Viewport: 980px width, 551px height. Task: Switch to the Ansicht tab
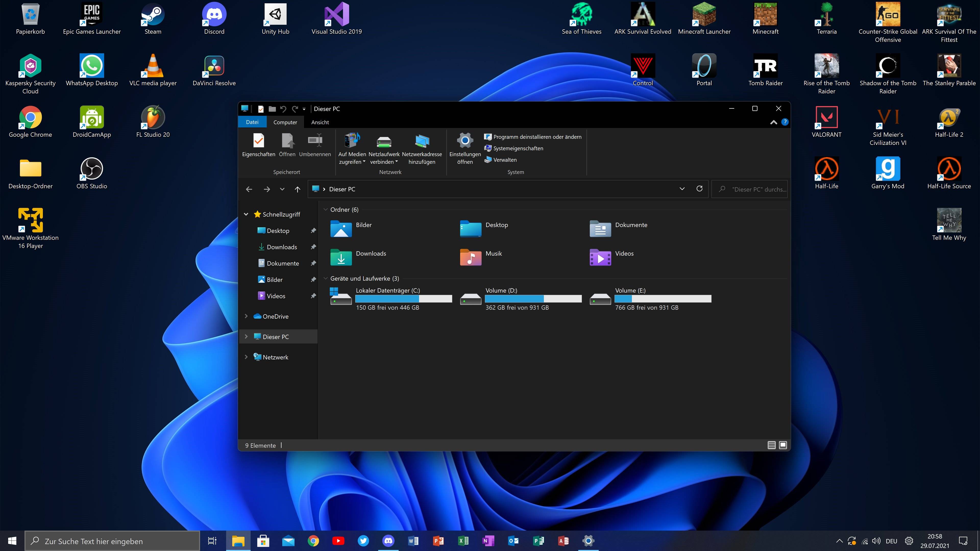click(320, 122)
